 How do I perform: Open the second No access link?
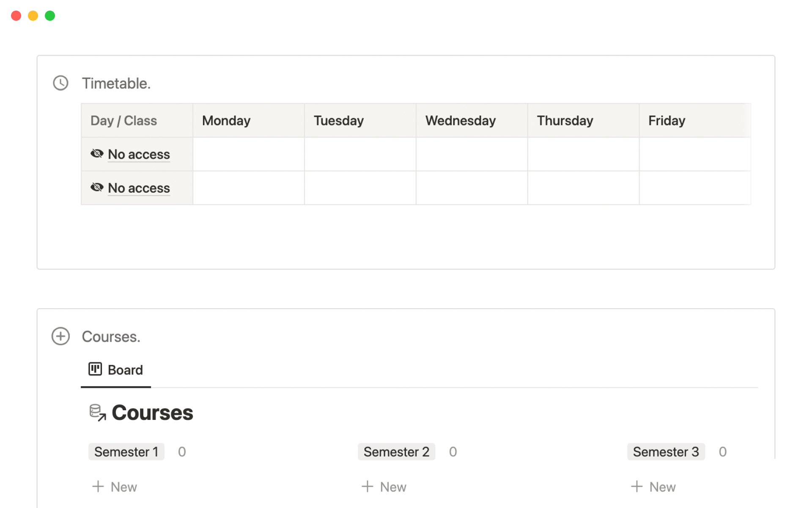(139, 188)
